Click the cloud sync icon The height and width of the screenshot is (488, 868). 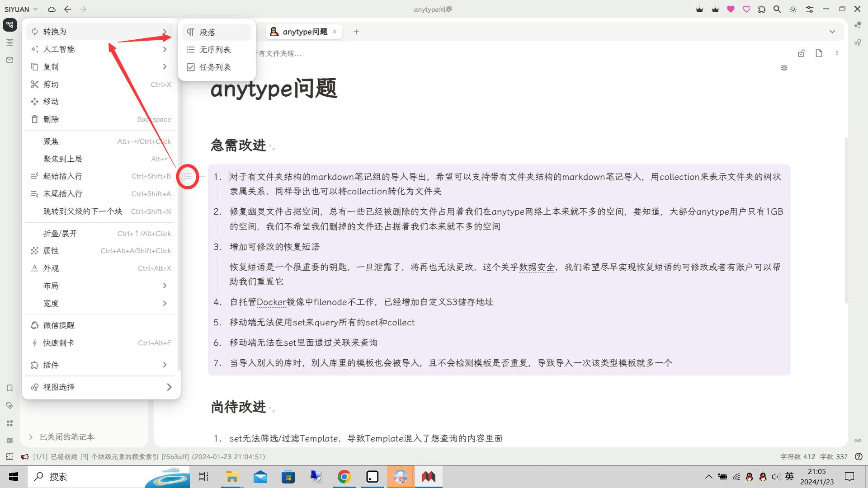pos(52,9)
